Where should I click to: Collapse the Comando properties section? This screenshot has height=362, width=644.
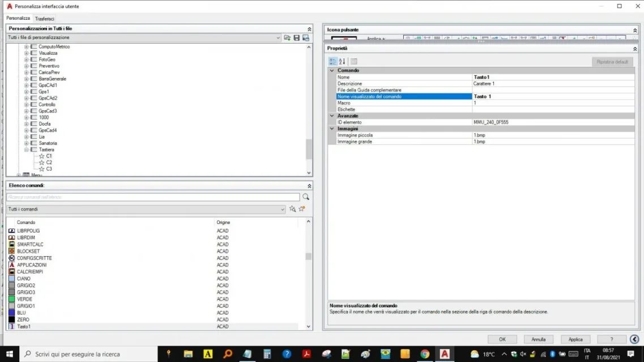[x=332, y=71]
